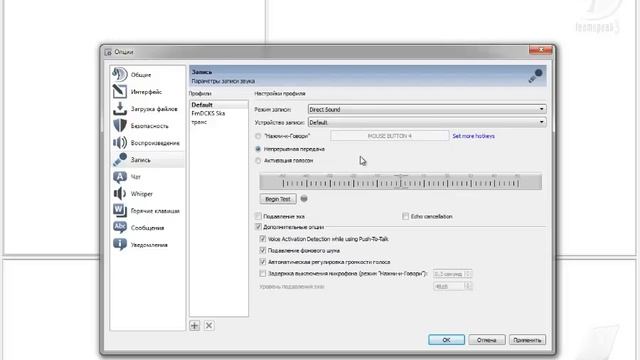Click the Применить apply button
The image size is (640, 360).
pyautogui.click(x=527, y=340)
